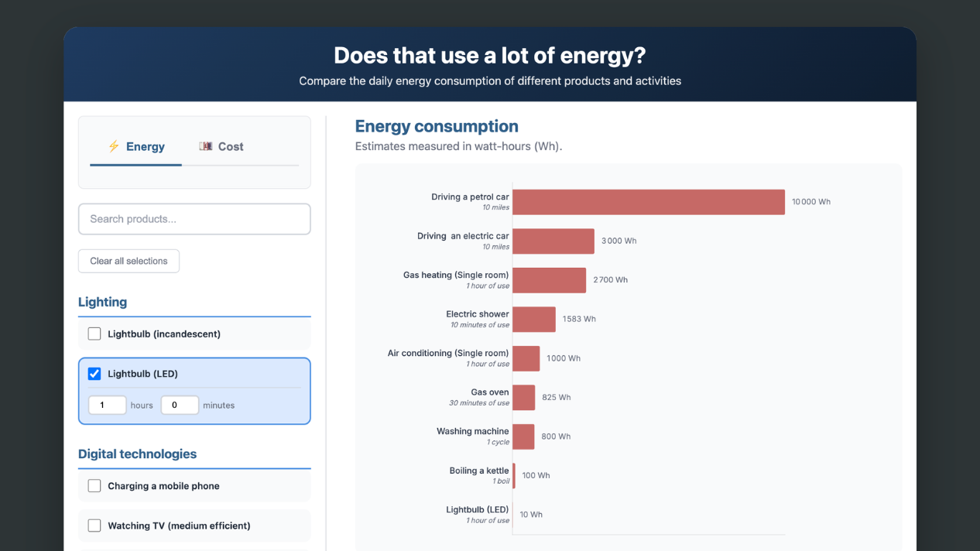The image size is (980, 551).
Task: Click the Air conditioning bar
Action: coord(526,358)
